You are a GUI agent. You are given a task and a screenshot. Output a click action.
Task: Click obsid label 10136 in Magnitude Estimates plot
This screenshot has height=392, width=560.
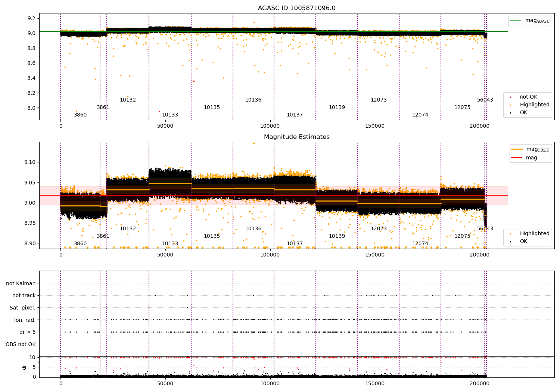point(253,229)
